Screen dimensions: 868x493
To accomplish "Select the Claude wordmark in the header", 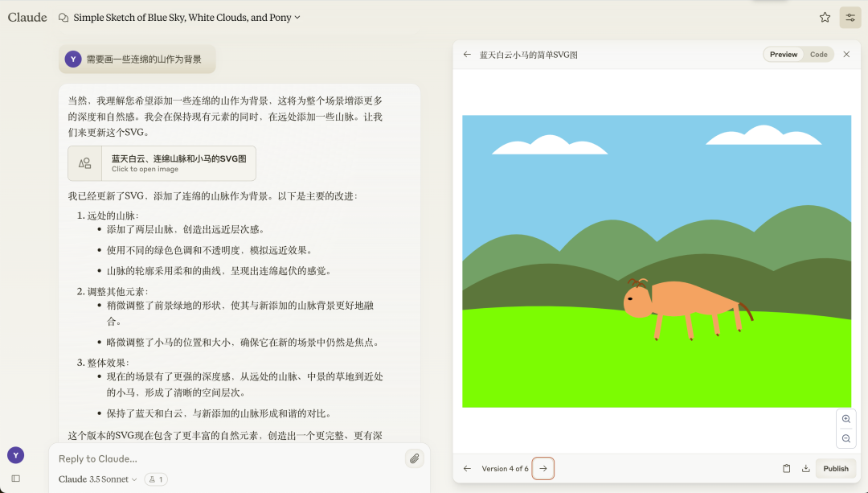I will (27, 17).
